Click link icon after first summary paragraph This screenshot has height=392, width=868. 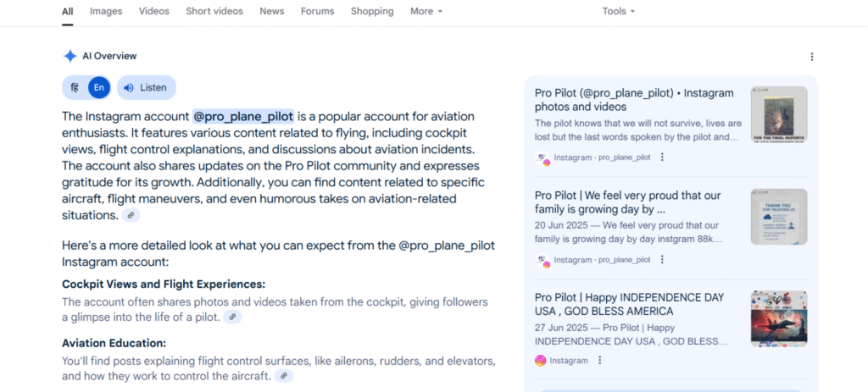pyautogui.click(x=131, y=216)
